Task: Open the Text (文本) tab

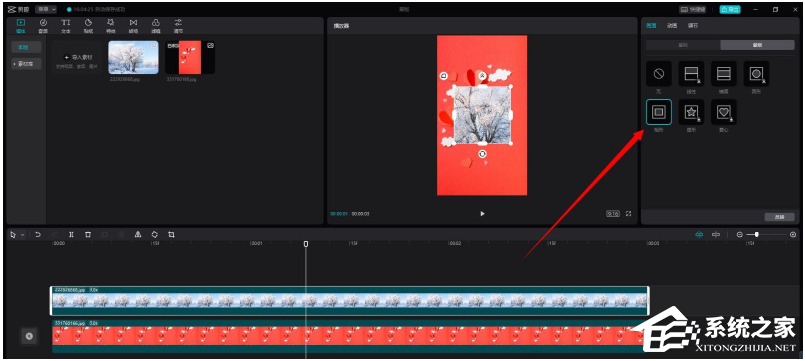Action: click(x=66, y=26)
